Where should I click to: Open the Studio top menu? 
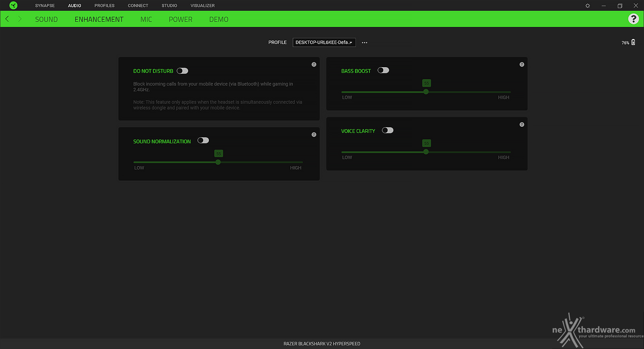pos(169,6)
